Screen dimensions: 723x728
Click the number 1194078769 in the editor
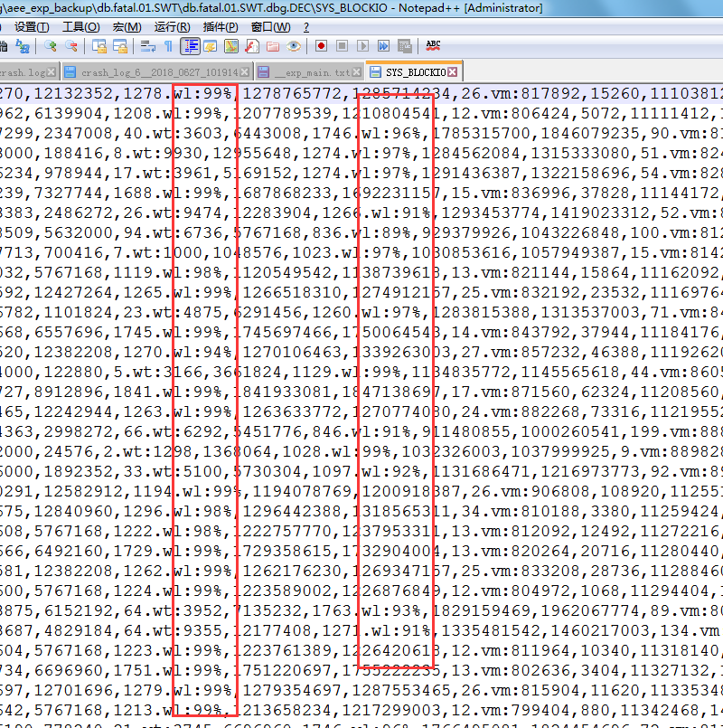pyautogui.click(x=302, y=492)
